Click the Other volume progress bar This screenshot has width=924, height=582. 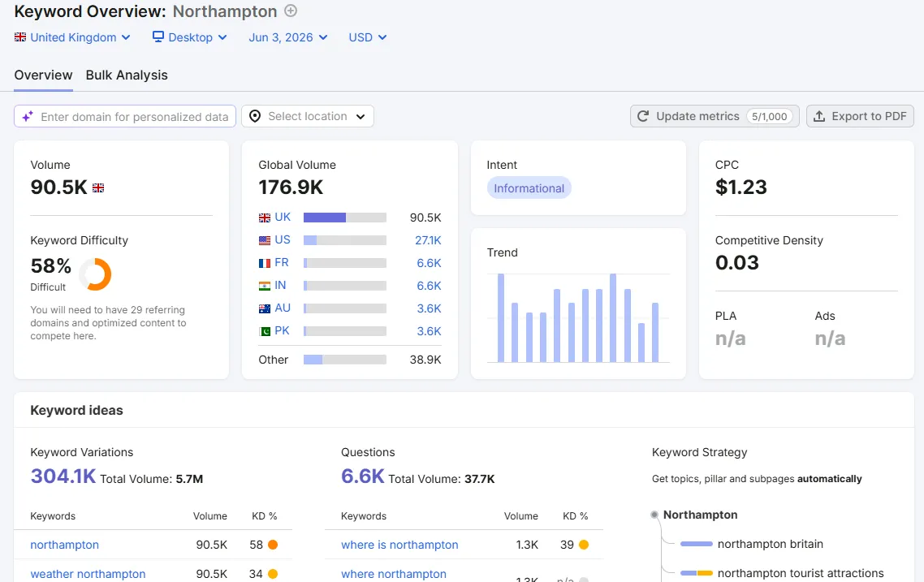pos(345,360)
